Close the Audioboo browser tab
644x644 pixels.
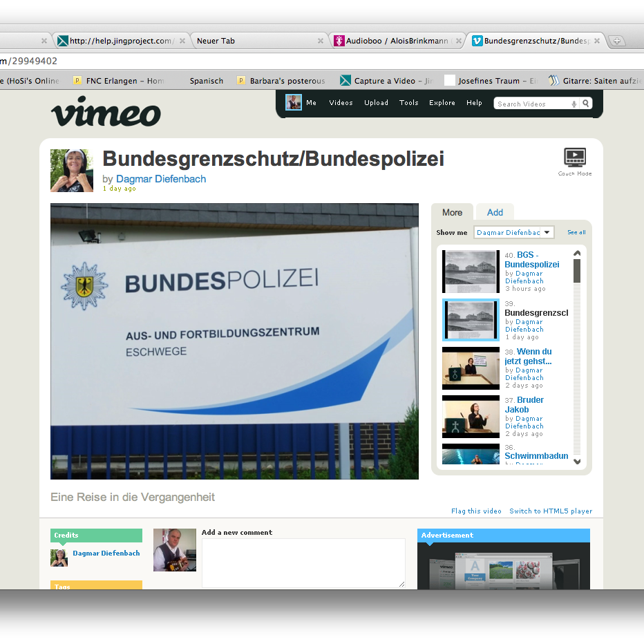[459, 41]
